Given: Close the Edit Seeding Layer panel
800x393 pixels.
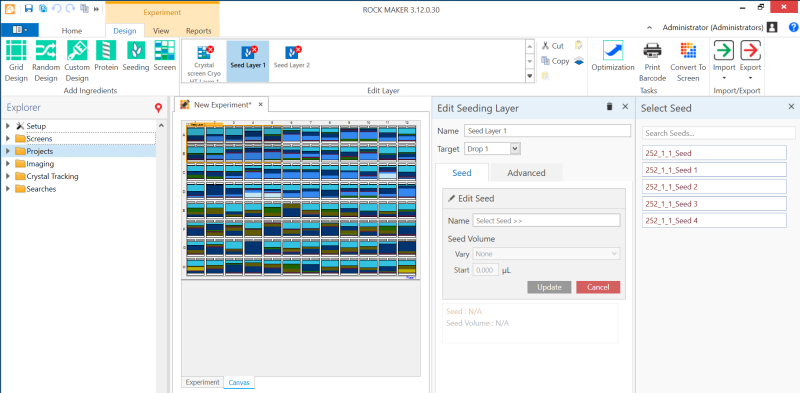Looking at the screenshot, I should [625, 107].
